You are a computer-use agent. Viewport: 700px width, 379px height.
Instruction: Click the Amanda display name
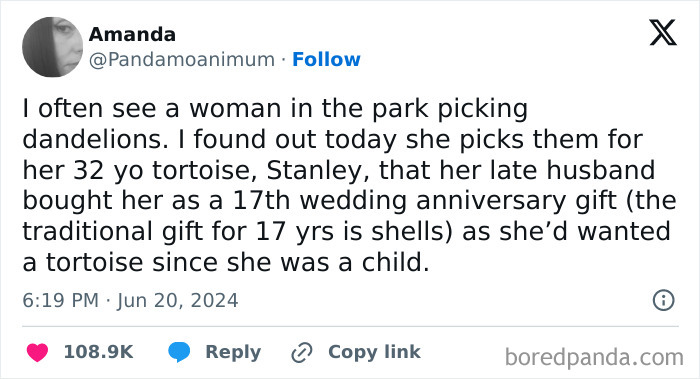[132, 34]
